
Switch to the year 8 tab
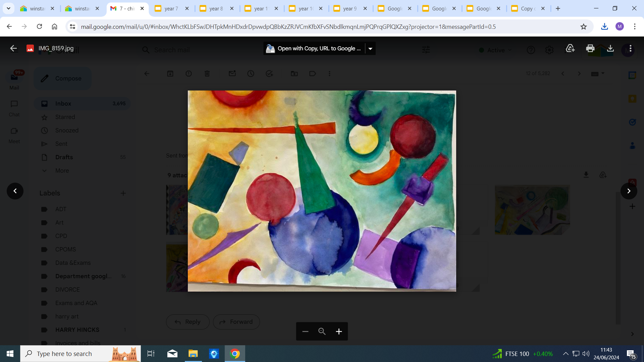[216, 9]
